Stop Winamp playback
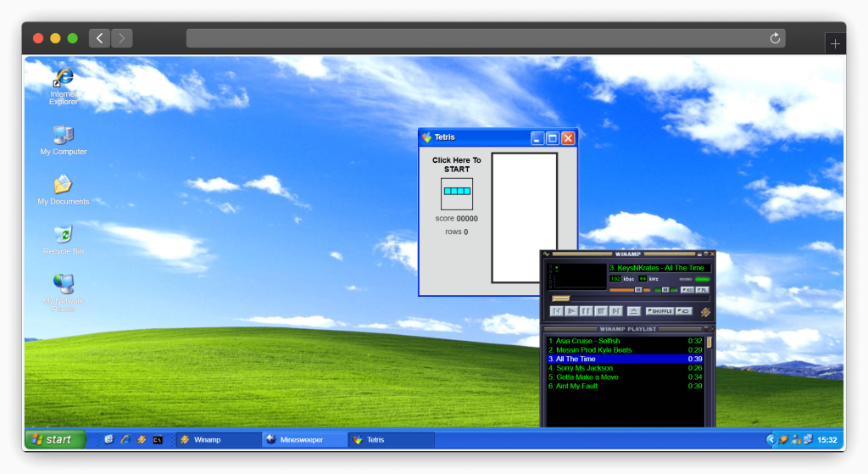 click(x=601, y=311)
